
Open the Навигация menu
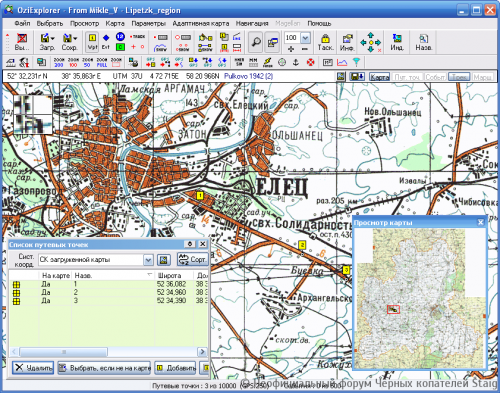252,23
